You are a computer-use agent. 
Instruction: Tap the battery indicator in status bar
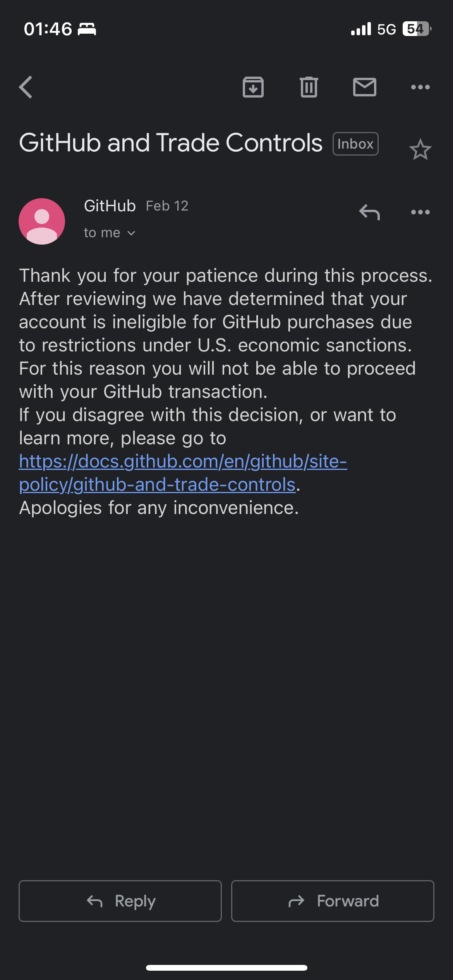point(417,29)
